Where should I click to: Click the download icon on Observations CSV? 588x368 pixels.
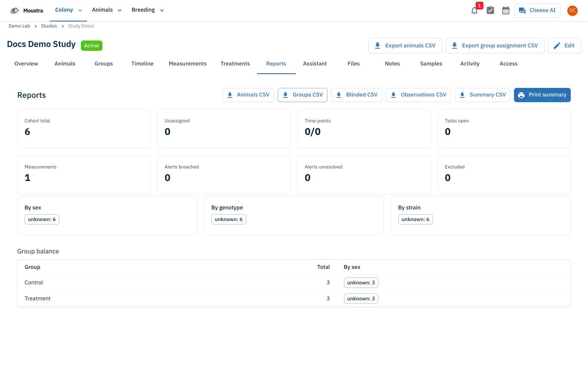coord(393,95)
